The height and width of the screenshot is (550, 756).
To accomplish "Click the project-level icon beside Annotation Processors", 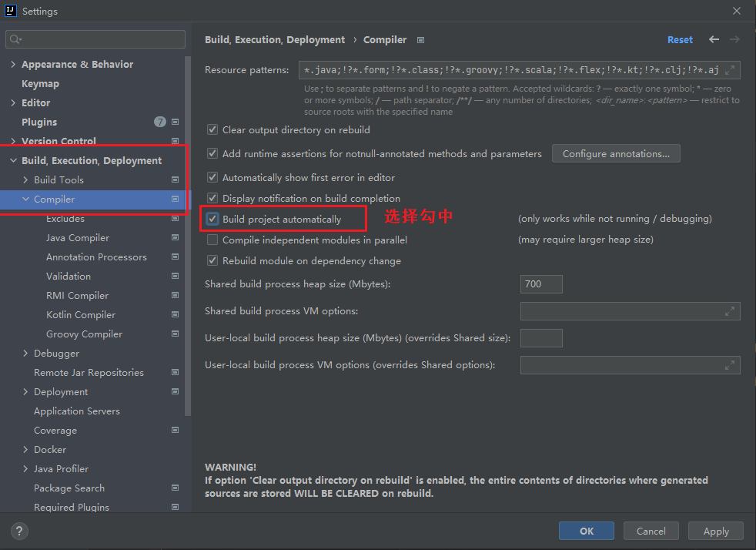I will click(x=175, y=257).
